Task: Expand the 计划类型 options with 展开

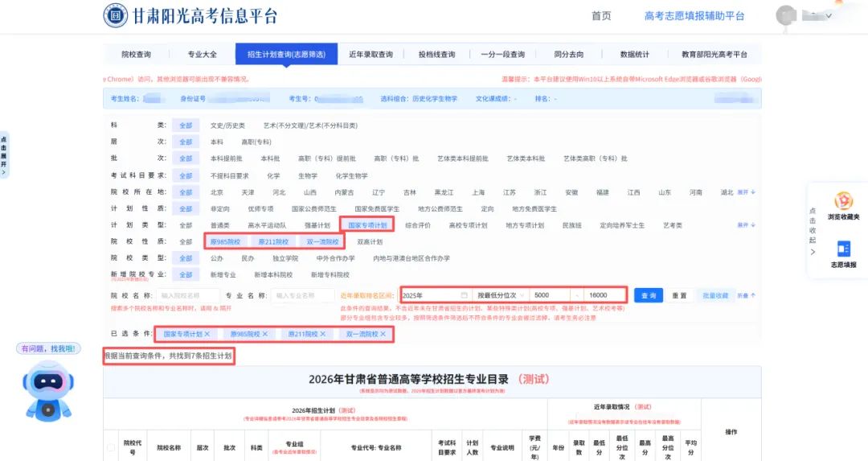Action: pos(746,225)
